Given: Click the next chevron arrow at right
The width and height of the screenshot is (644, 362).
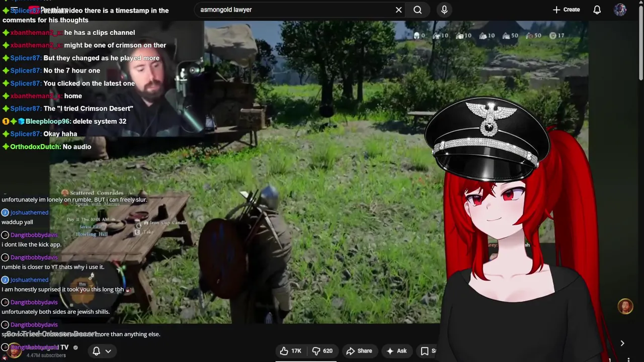Looking at the screenshot, I should [622, 343].
